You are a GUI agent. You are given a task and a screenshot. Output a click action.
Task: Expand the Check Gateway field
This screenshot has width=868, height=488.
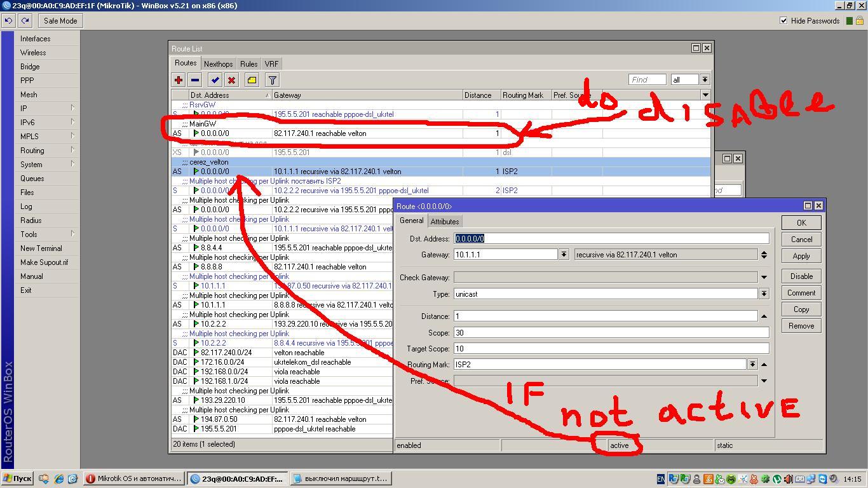pyautogui.click(x=764, y=278)
